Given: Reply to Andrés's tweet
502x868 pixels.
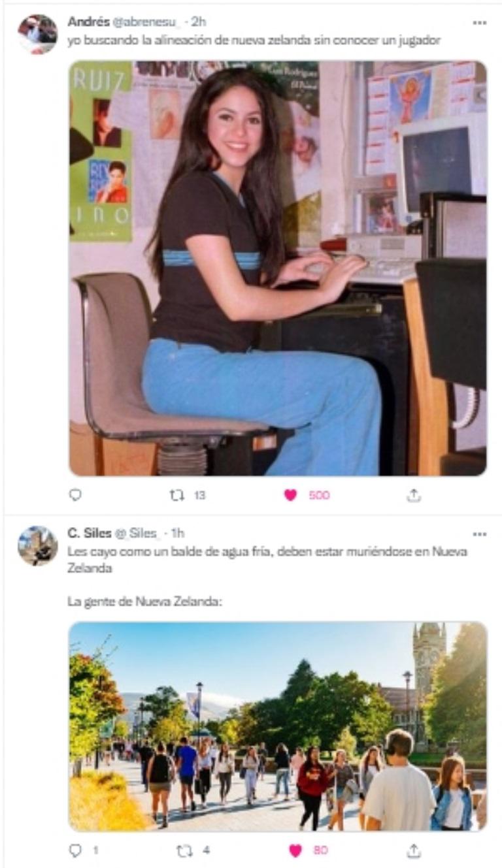Looking at the screenshot, I should (x=75, y=495).
